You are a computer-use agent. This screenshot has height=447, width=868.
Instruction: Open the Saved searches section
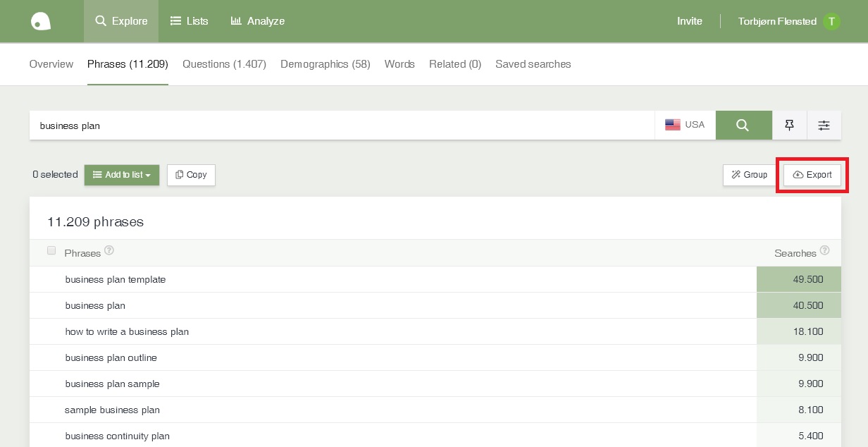click(x=533, y=64)
